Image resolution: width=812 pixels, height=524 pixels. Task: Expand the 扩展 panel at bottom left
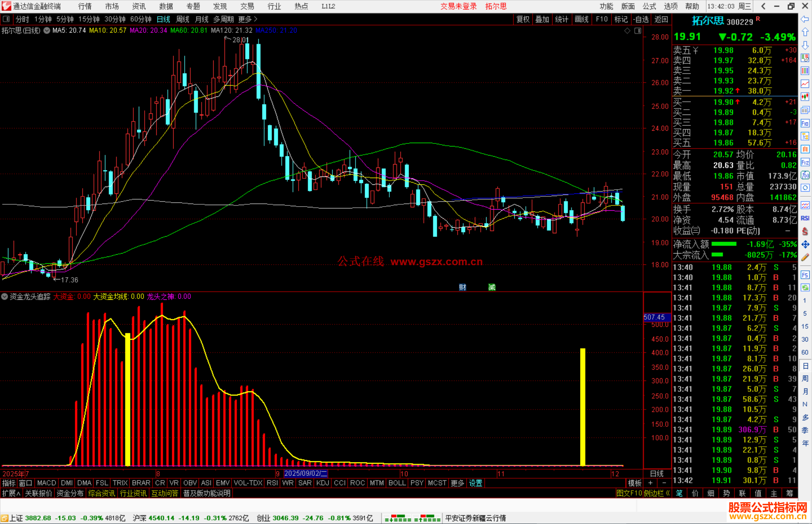click(11, 493)
